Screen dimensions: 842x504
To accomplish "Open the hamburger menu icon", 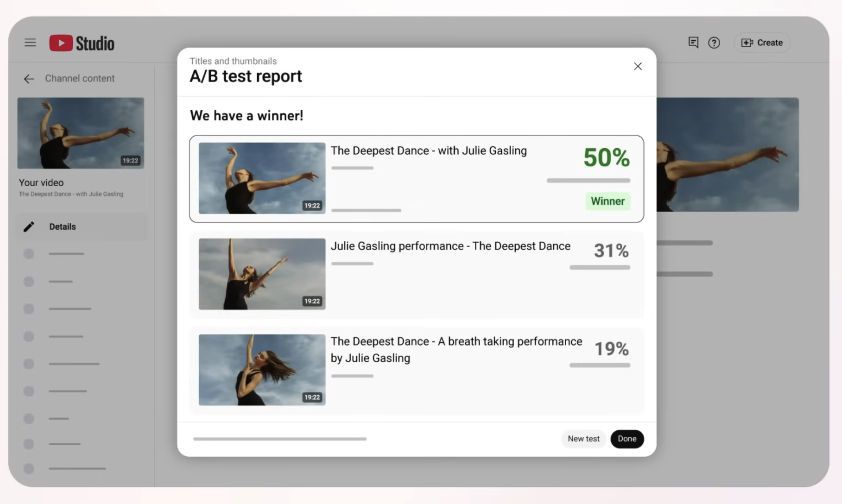I will [x=30, y=43].
